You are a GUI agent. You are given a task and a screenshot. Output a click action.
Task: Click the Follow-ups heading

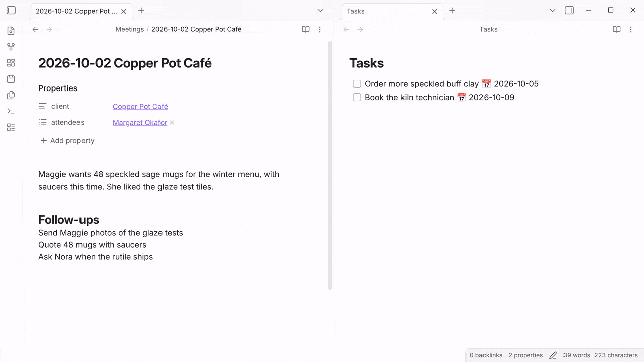pos(68,220)
